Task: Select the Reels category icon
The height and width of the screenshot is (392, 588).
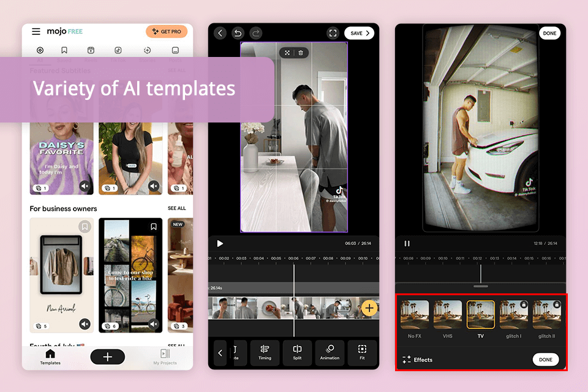Action: [91, 50]
